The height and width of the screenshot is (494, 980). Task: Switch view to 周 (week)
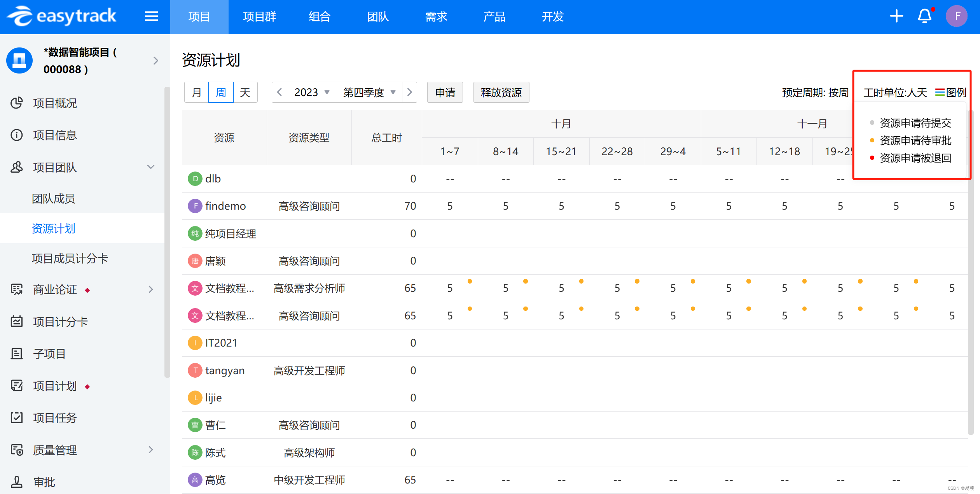(221, 93)
